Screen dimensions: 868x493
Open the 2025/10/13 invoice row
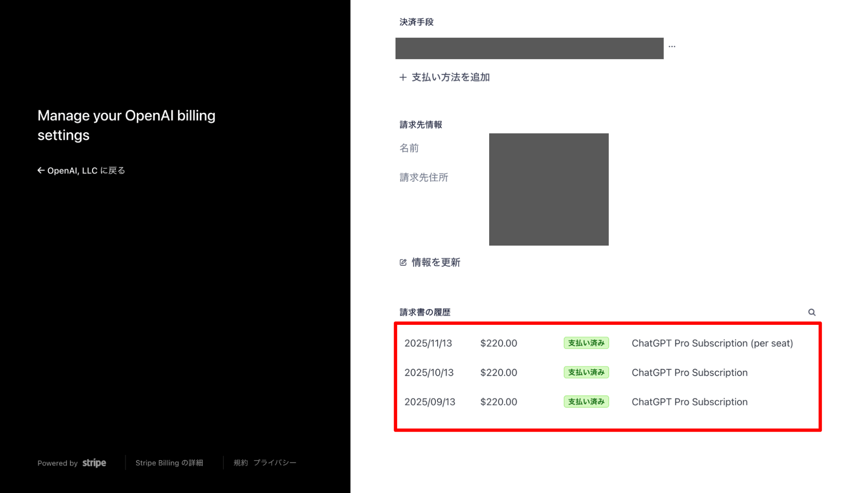click(x=429, y=373)
